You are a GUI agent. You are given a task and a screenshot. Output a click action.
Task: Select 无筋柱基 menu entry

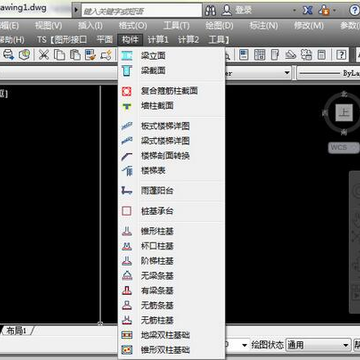coord(172,320)
